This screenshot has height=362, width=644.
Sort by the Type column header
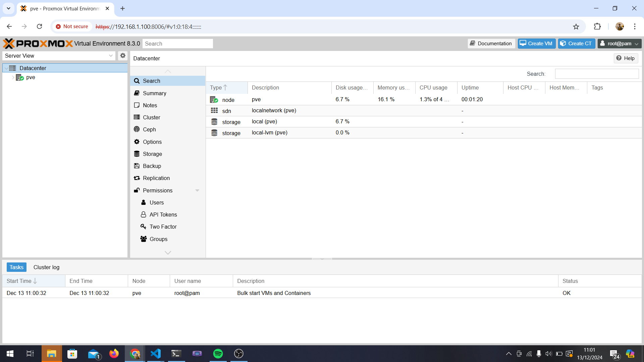(x=227, y=87)
